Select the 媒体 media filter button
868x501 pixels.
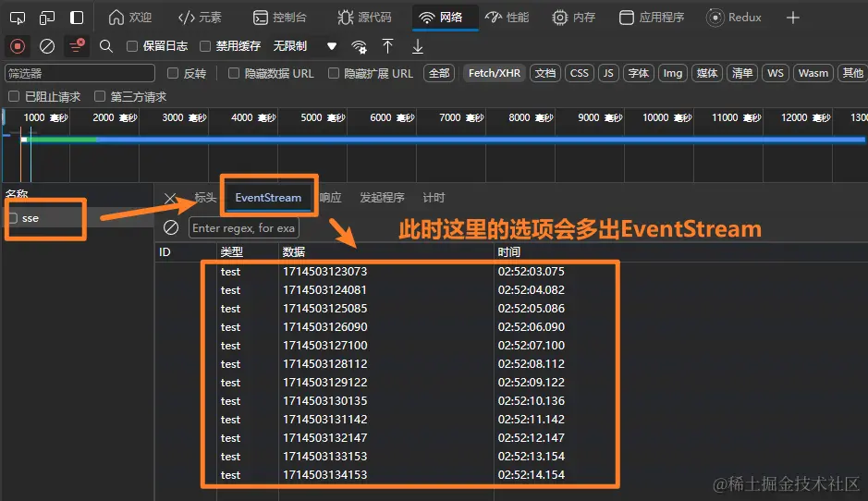click(x=707, y=73)
